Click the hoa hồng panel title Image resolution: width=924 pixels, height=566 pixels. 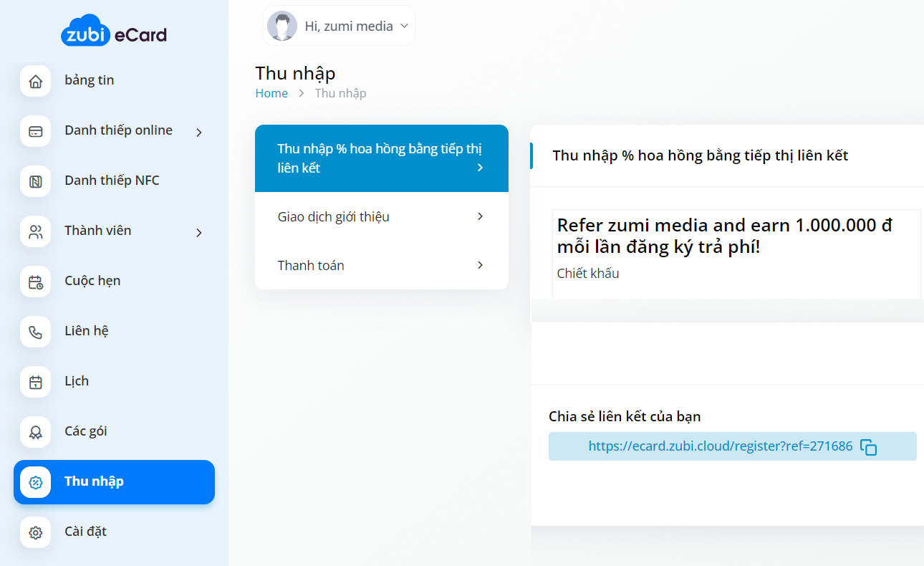point(701,155)
